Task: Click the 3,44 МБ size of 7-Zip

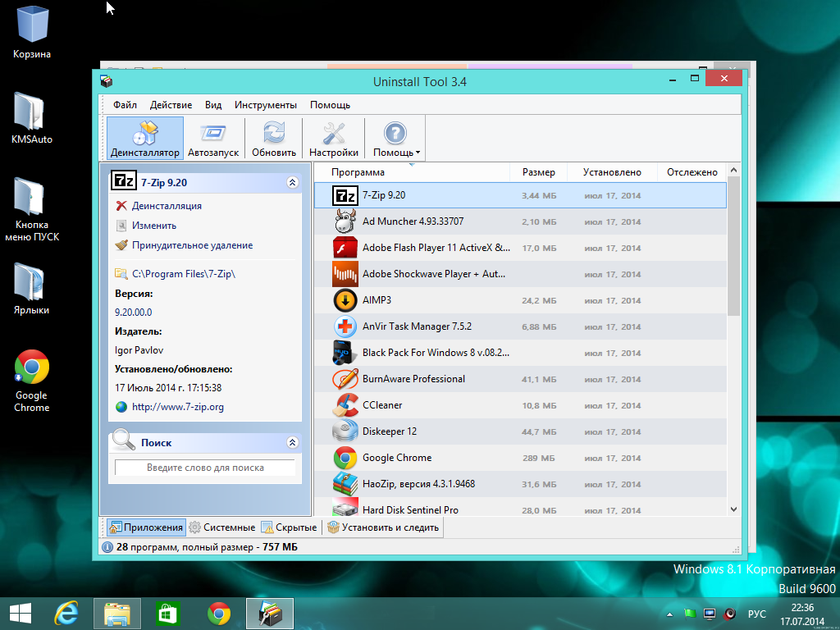Action: tap(539, 196)
